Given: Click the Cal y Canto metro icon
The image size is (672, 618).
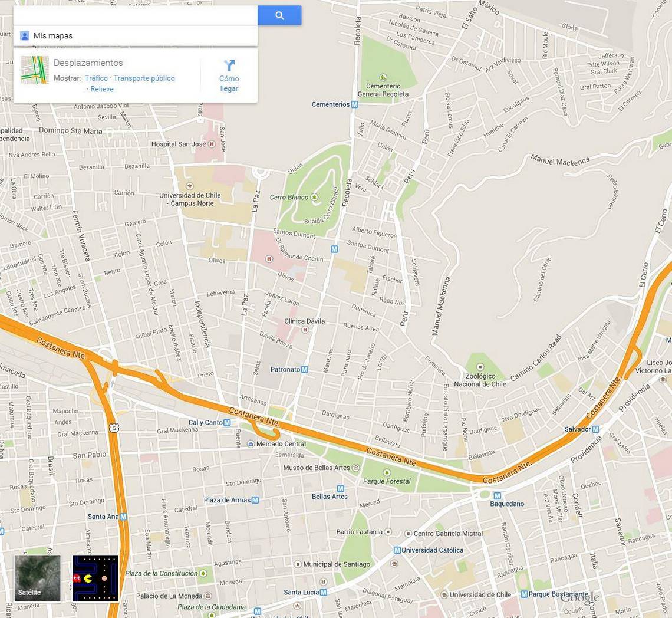Looking at the screenshot, I should 227,422.
